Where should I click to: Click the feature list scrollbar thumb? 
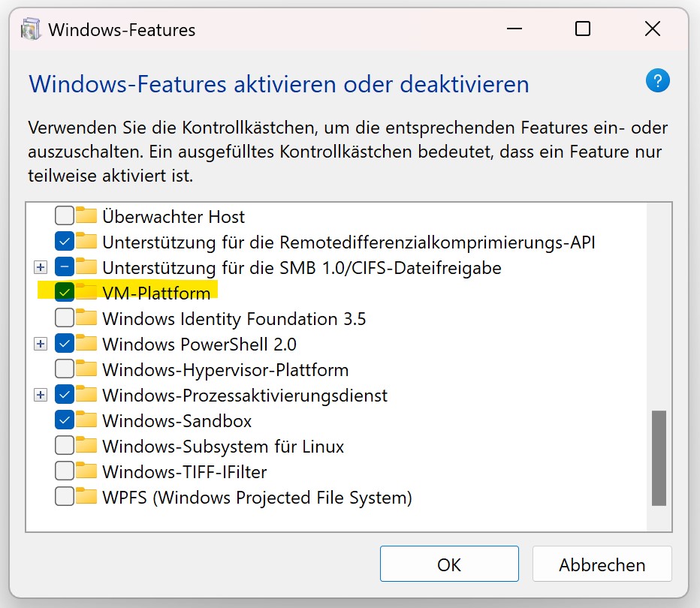[x=659, y=457]
